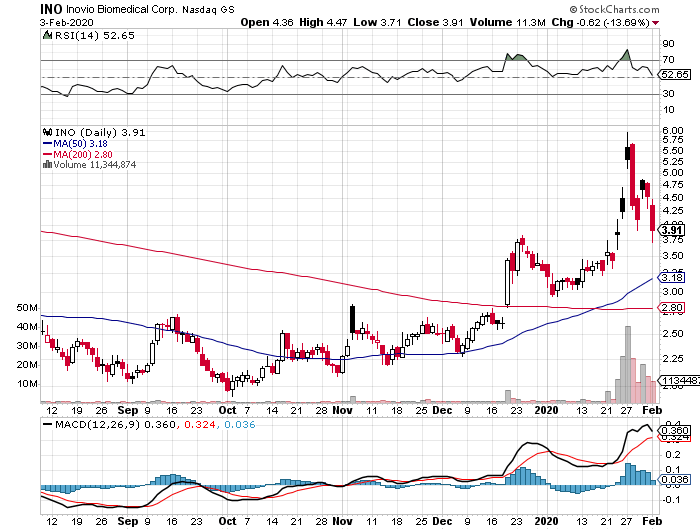Click the Feb marker below the price panel
This screenshot has height=530, width=700.
point(653,410)
